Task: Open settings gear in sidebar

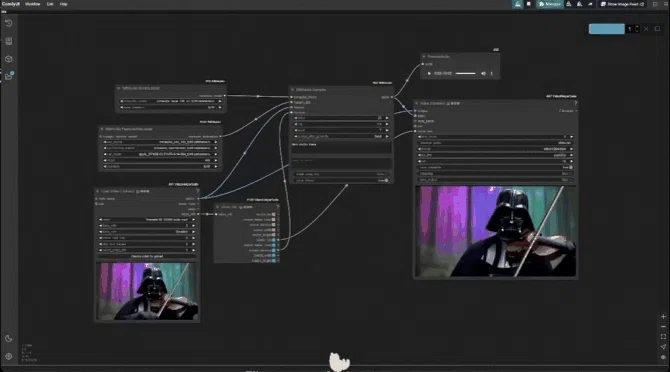Action: coord(9,356)
